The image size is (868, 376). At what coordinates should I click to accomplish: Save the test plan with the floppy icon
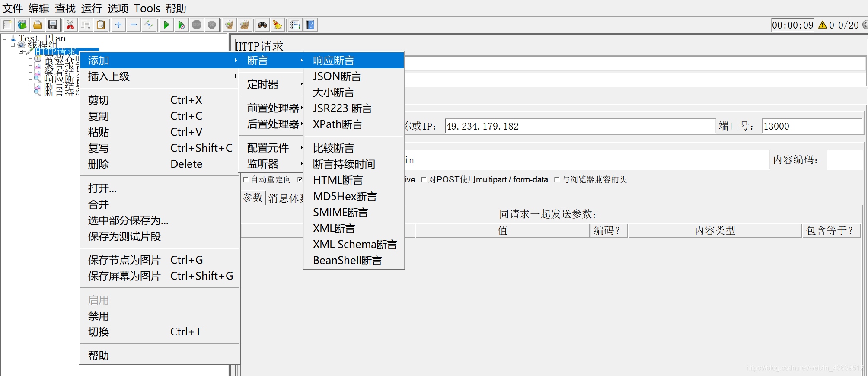[x=53, y=25]
